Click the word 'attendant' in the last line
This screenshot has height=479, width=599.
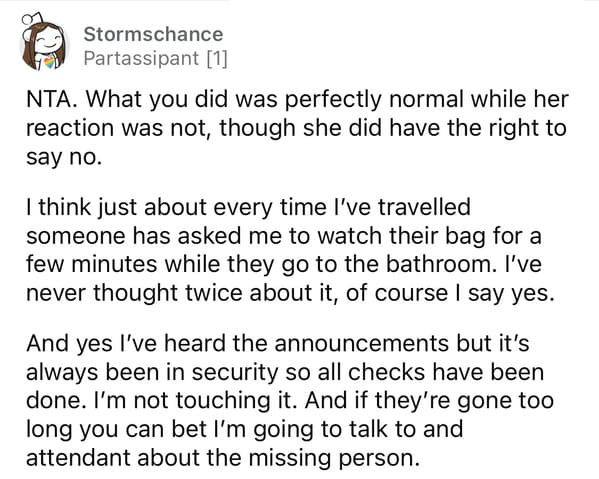tap(79, 458)
